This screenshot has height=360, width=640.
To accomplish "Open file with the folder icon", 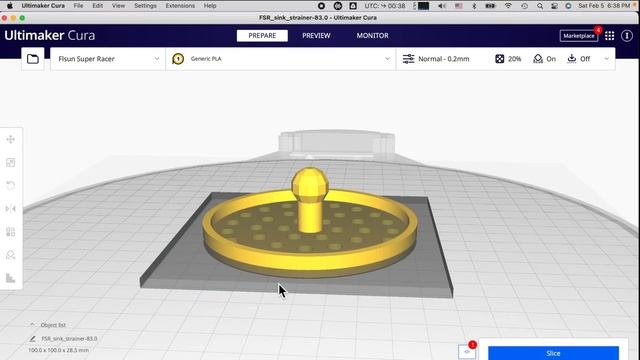I will (x=33, y=59).
